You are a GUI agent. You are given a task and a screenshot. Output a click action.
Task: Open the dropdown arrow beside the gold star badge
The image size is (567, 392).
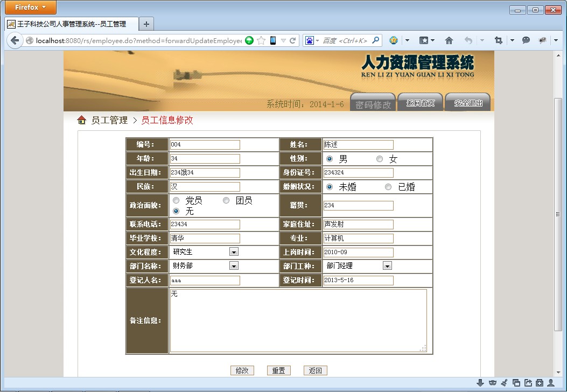[407, 40]
